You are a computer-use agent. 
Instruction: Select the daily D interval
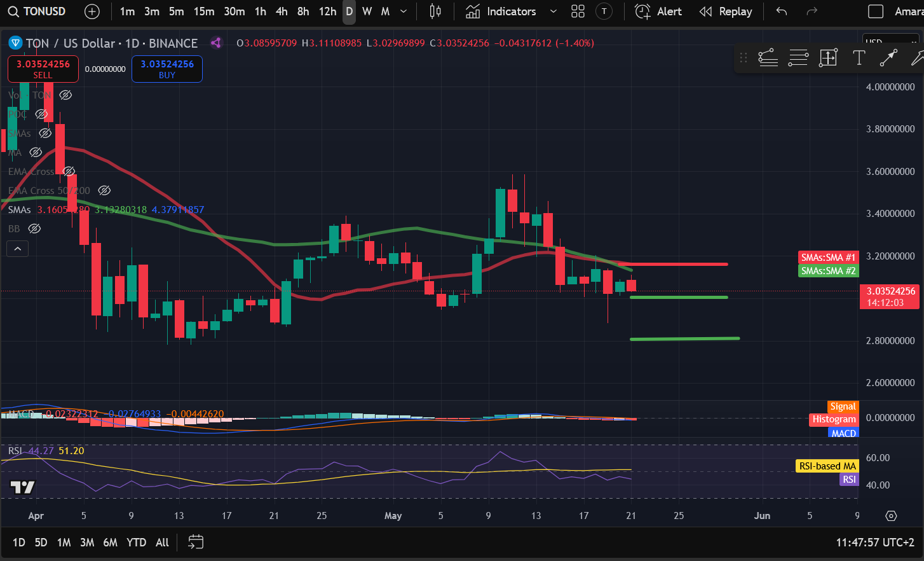click(x=349, y=11)
